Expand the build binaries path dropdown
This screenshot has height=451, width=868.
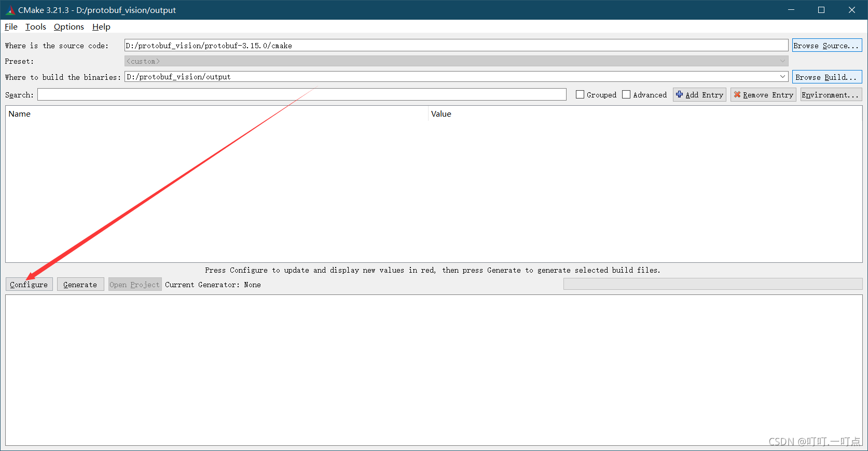782,77
